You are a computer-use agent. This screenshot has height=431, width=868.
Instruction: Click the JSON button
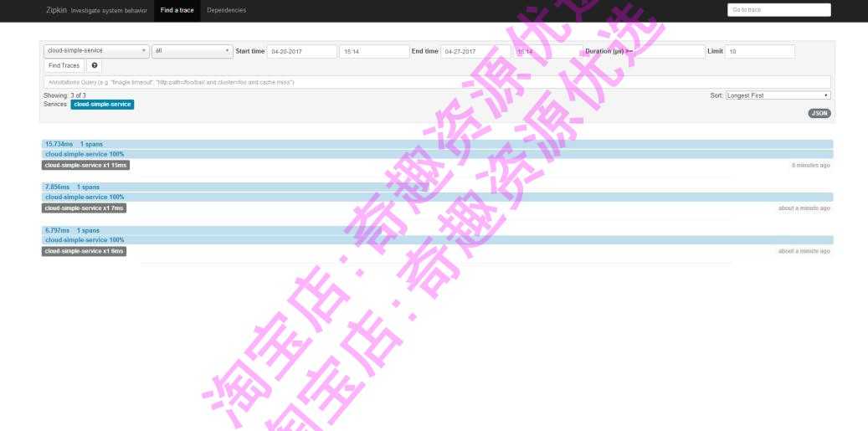pos(819,114)
